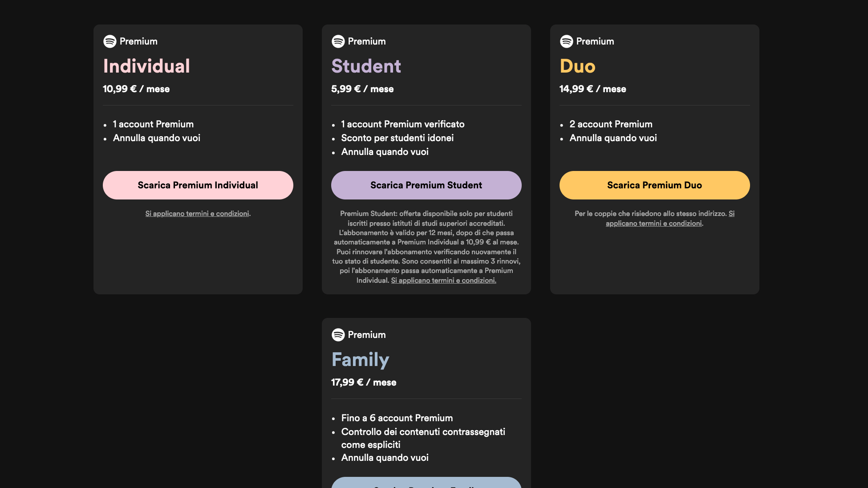
Task: Click the Spotify logo on the Duo card
Action: pos(566,41)
